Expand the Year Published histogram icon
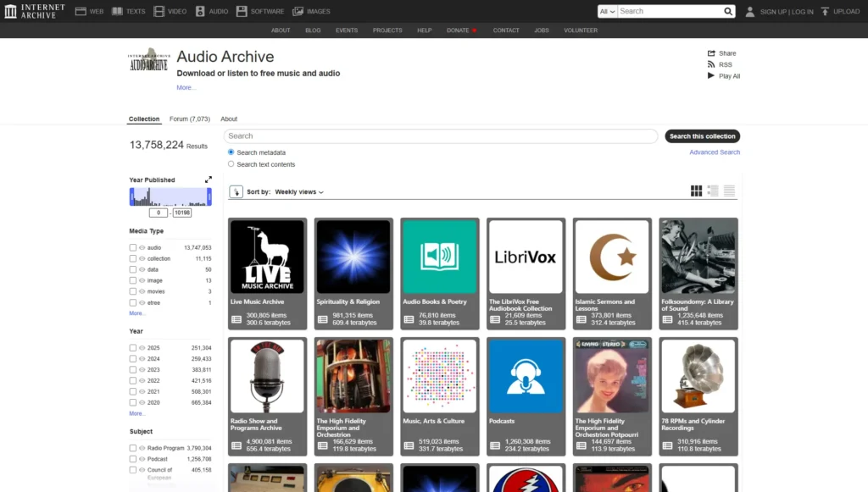Image resolution: width=868 pixels, height=492 pixels. tap(209, 180)
